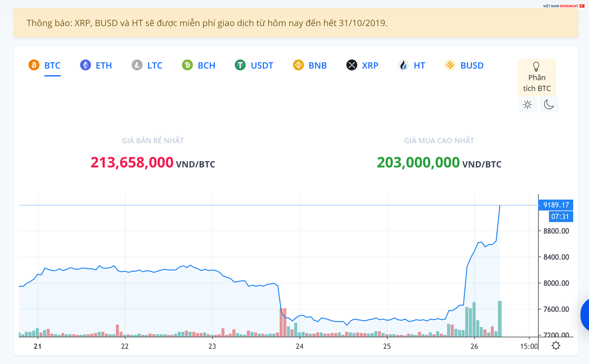Click the Ethereum diamond icon

[85, 65]
